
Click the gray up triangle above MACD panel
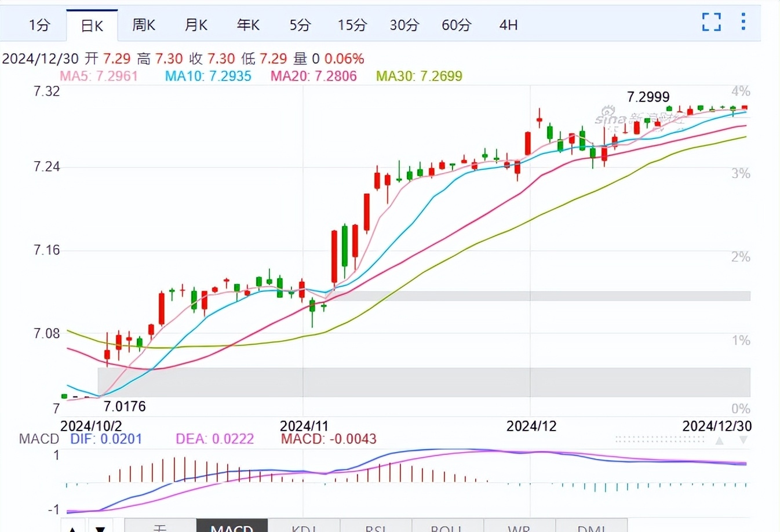(x=719, y=441)
